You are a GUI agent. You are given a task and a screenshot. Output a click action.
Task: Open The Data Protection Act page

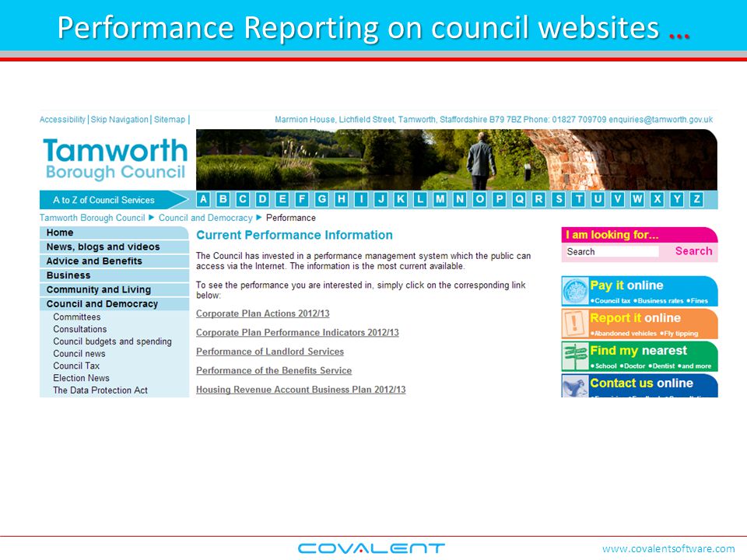tap(100, 390)
